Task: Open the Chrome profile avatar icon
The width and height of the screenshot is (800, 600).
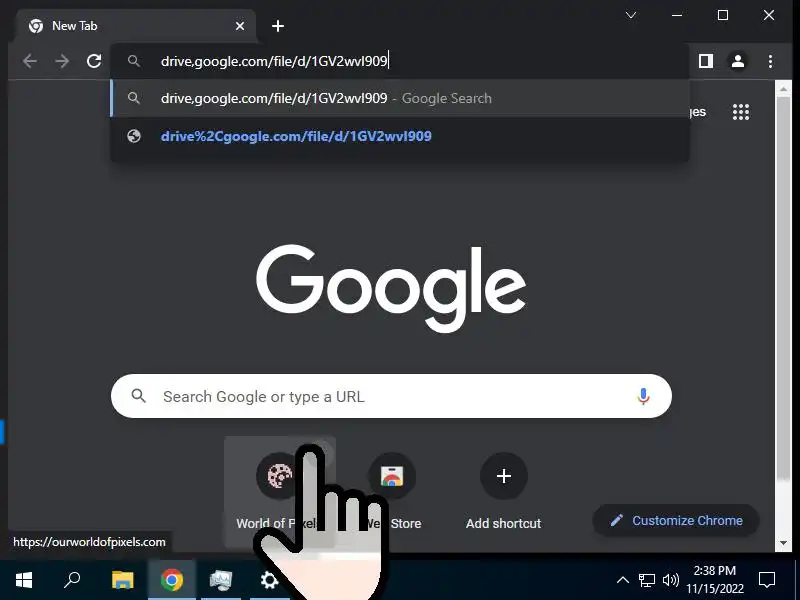Action: coord(738,61)
